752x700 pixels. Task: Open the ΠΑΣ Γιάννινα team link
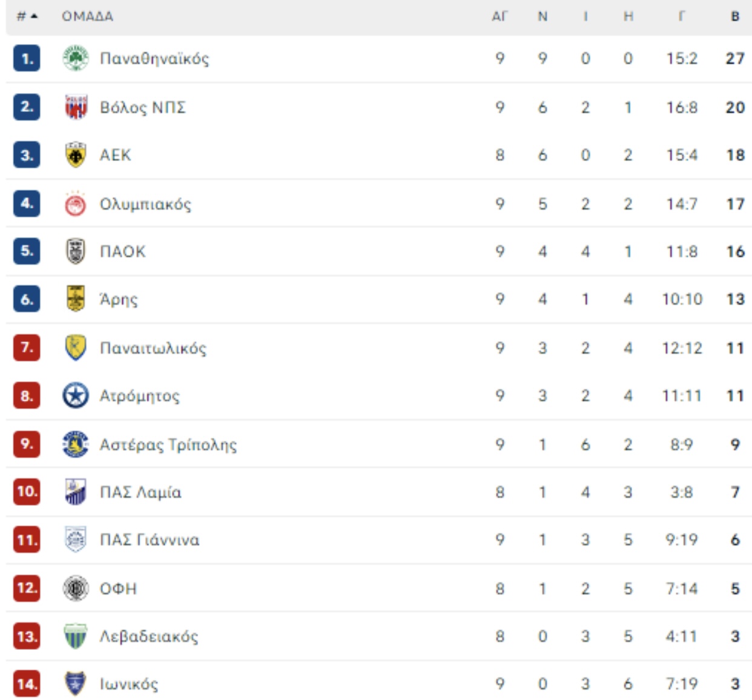coord(150,540)
